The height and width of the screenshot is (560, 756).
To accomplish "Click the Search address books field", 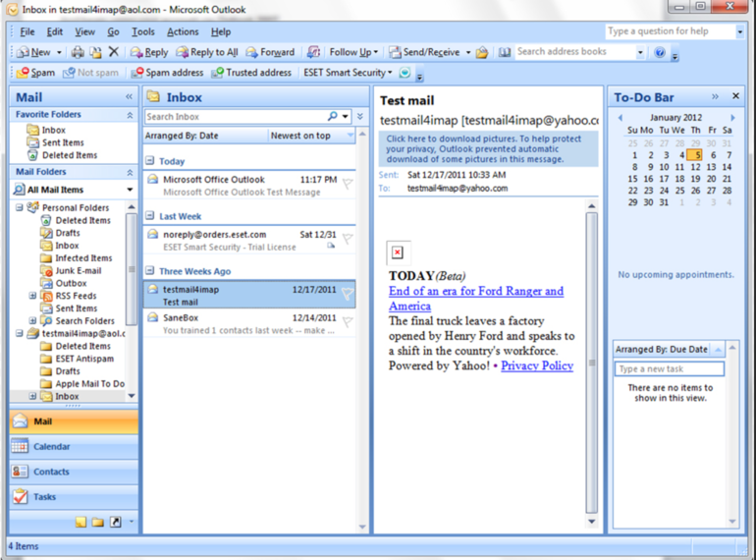I will (x=575, y=52).
